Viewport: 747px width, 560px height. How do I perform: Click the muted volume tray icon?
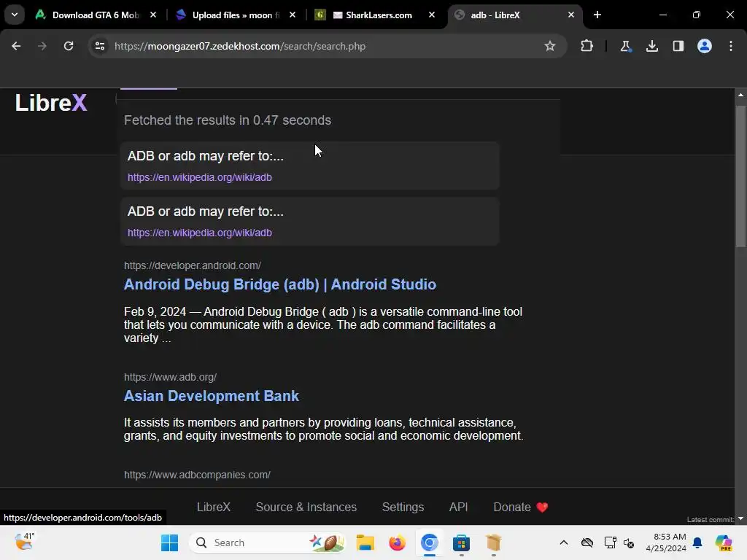pos(629,542)
